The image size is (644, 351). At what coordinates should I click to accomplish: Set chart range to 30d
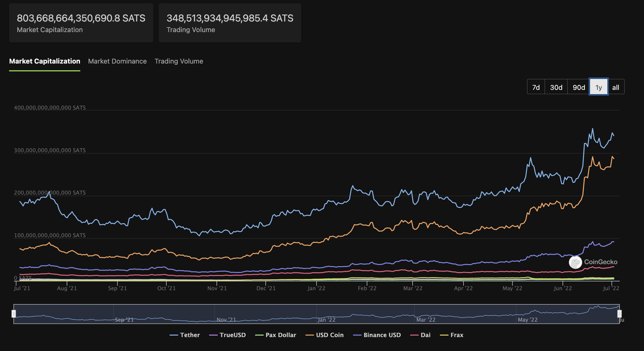(556, 87)
